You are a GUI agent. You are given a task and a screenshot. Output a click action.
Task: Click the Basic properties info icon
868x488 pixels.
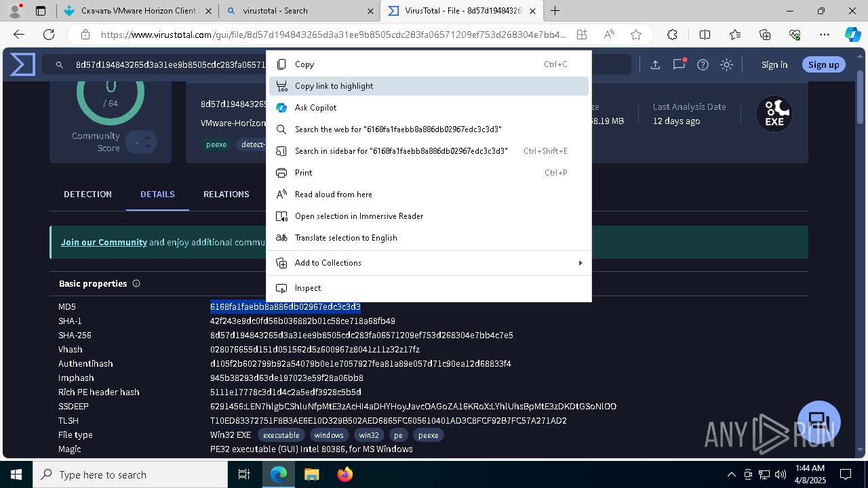(x=136, y=283)
